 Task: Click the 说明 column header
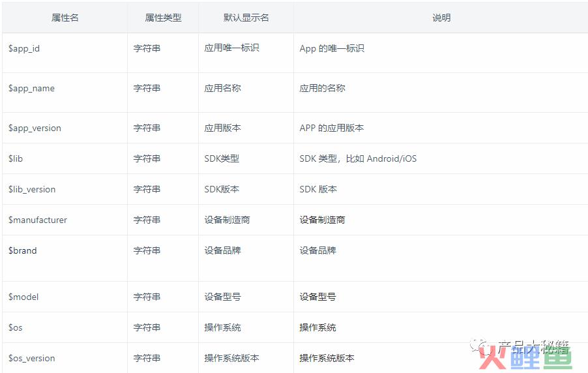pyautogui.click(x=441, y=18)
